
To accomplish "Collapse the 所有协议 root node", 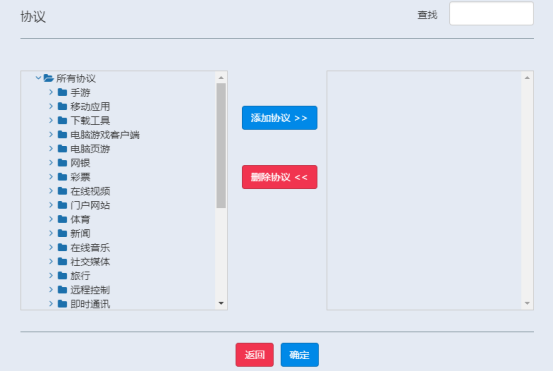I will 38,78.
